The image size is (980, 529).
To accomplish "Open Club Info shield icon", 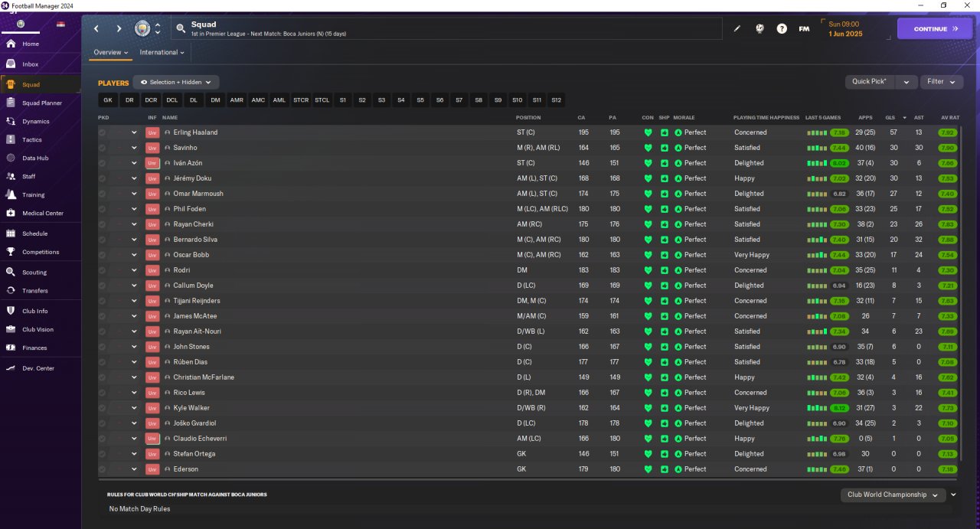I will pyautogui.click(x=11, y=311).
